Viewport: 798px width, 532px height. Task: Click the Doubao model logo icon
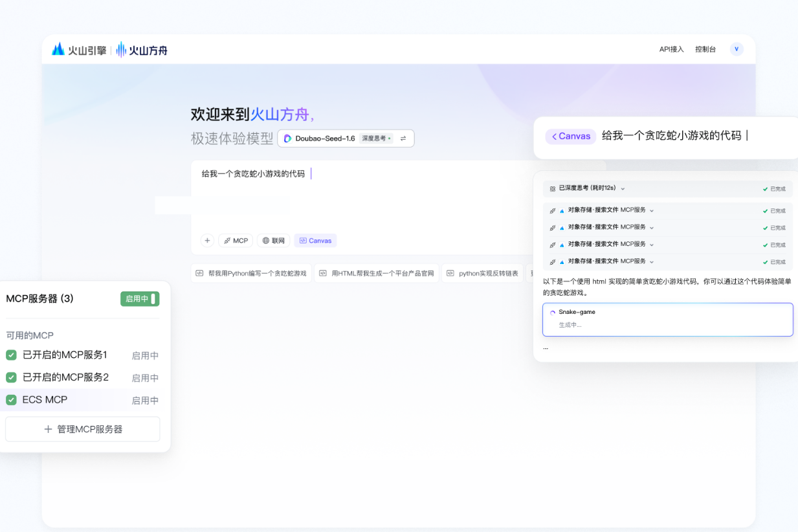point(288,139)
